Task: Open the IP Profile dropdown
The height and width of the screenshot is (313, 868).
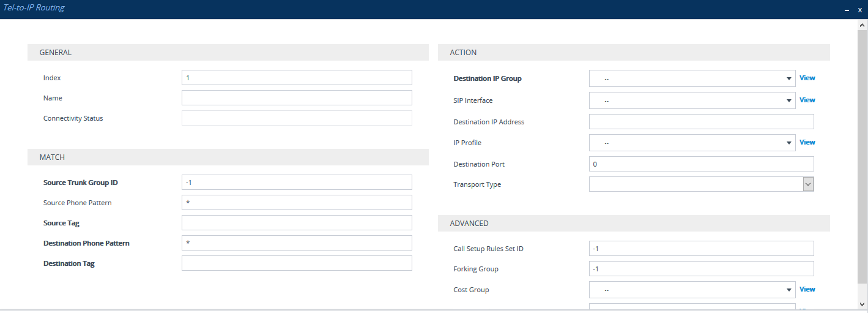Action: click(x=691, y=143)
